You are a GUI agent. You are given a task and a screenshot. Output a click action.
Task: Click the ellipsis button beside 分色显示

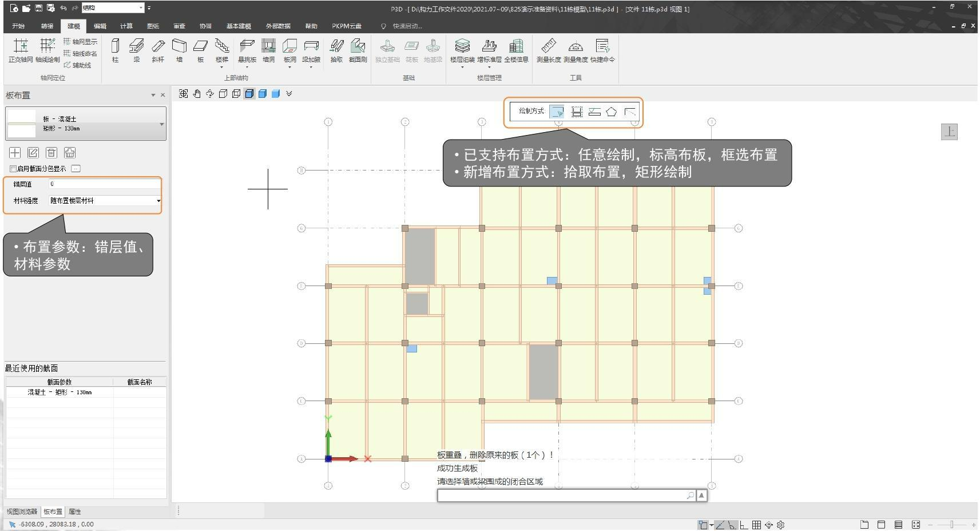pyautogui.click(x=76, y=169)
